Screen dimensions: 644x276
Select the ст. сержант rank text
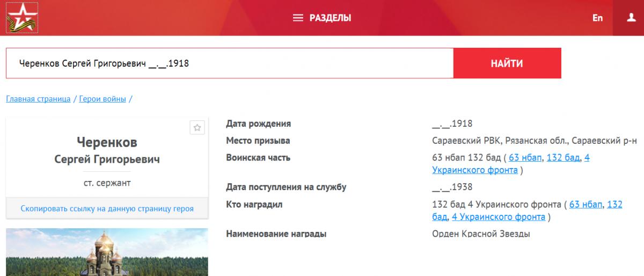(107, 183)
